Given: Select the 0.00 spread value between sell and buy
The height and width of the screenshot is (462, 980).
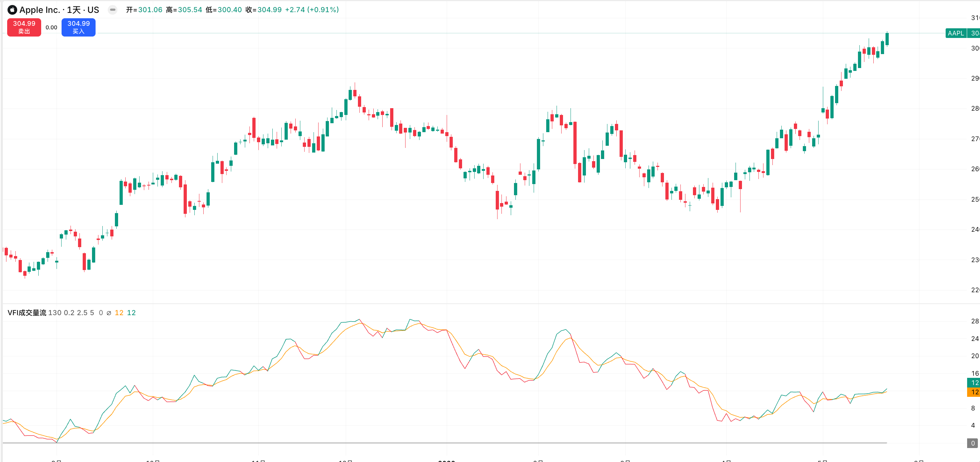Looking at the screenshot, I should [51, 28].
